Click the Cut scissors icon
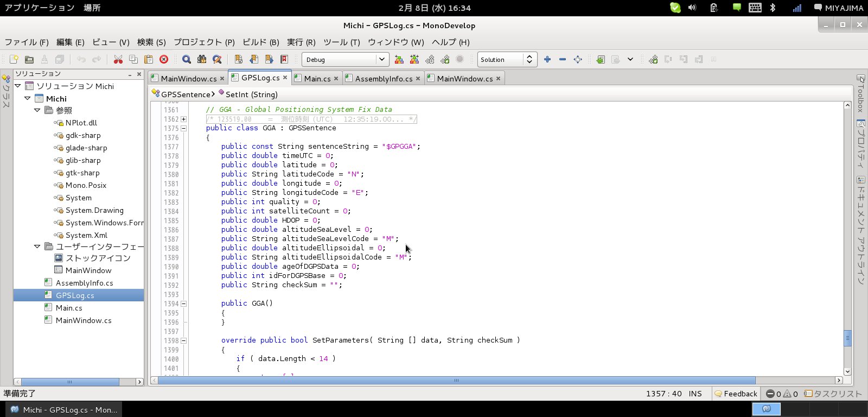This screenshot has height=417, width=868. pos(118,59)
